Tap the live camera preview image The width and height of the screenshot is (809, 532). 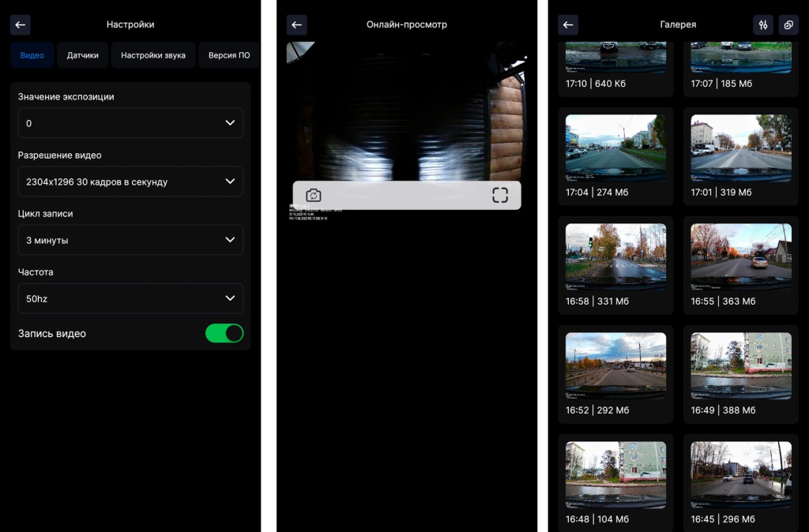point(407,111)
